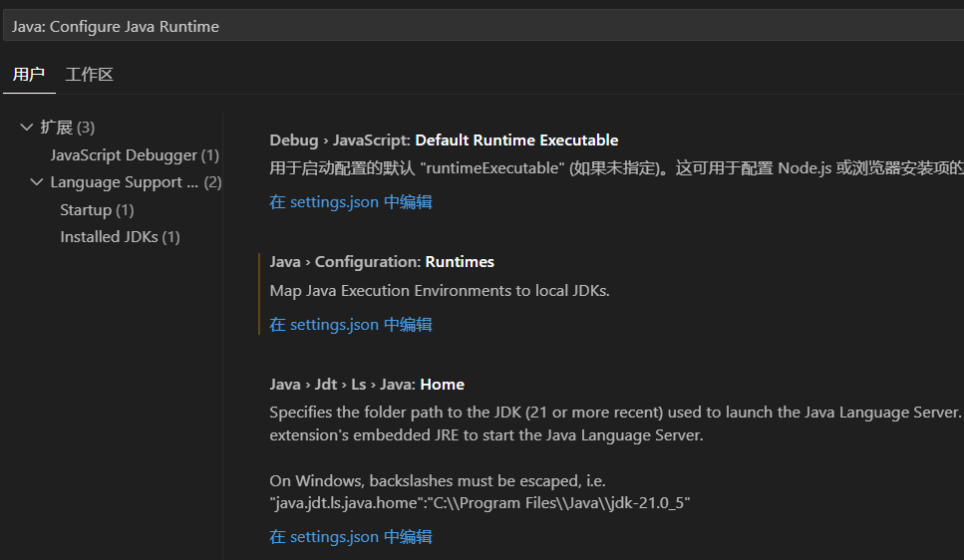Screen dimensions: 964x560
Task: Click the Chinese runtimeExecutable description text
Action: 617,167
